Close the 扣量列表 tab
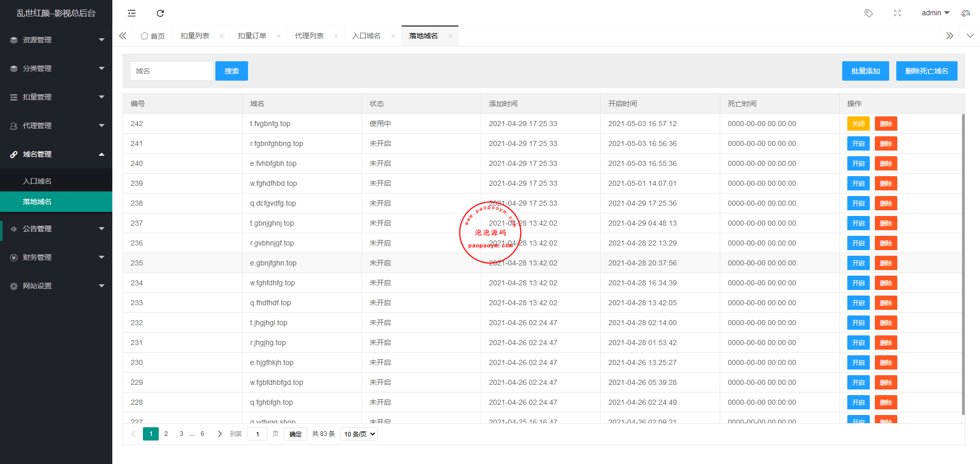The height and width of the screenshot is (464, 980). click(x=222, y=36)
